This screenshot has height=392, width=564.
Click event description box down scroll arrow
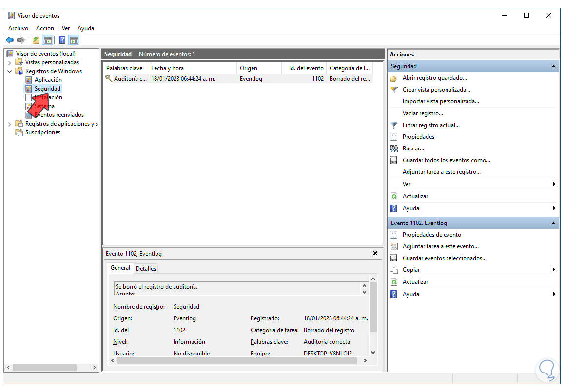point(364,292)
